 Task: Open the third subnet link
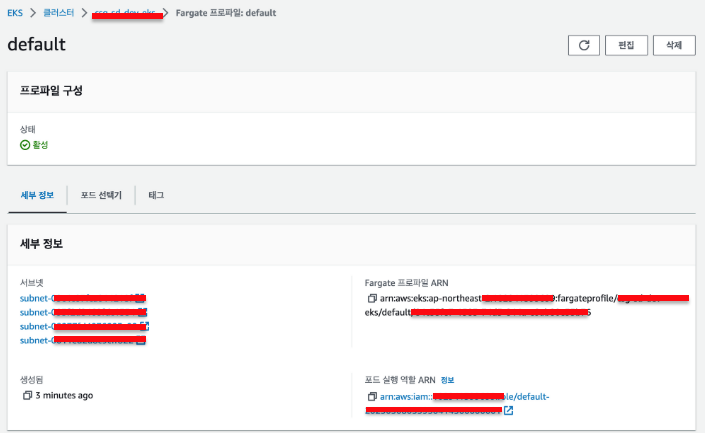coord(84,326)
